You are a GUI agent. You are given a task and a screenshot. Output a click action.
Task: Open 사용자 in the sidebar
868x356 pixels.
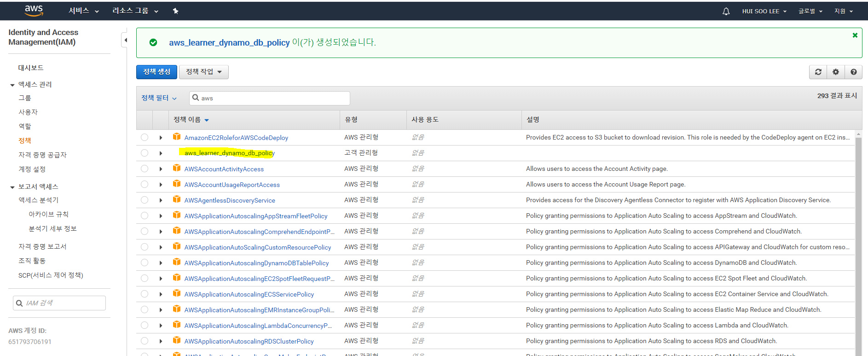[28, 112]
